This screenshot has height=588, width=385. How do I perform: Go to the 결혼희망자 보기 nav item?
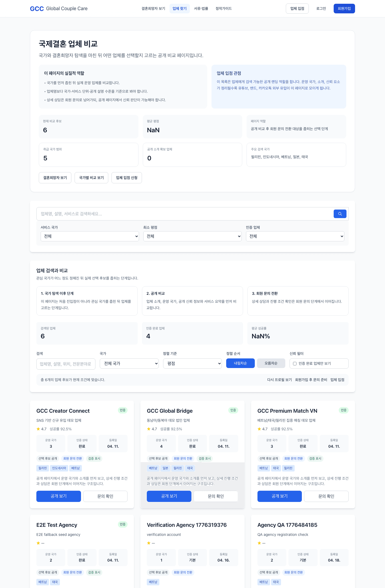point(153,9)
